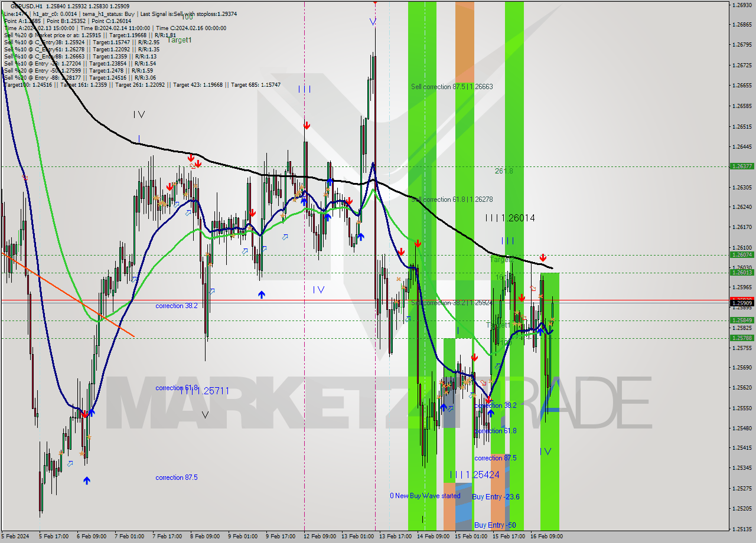Screen dimensions: 756x543
Task: Select the 'Sell correction 61.8 | 1.26278' label
Action: click(452, 199)
